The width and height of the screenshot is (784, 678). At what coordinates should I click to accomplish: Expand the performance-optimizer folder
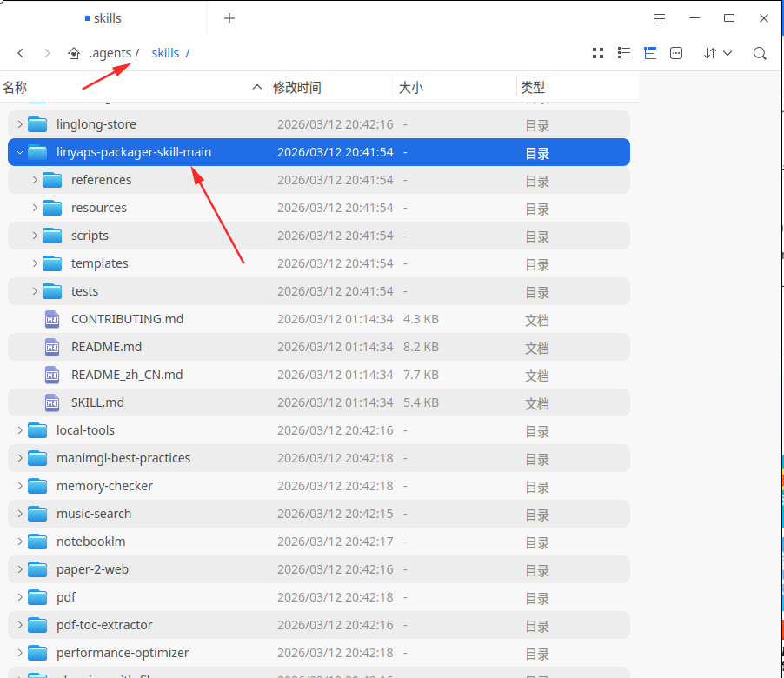pyautogui.click(x=20, y=653)
